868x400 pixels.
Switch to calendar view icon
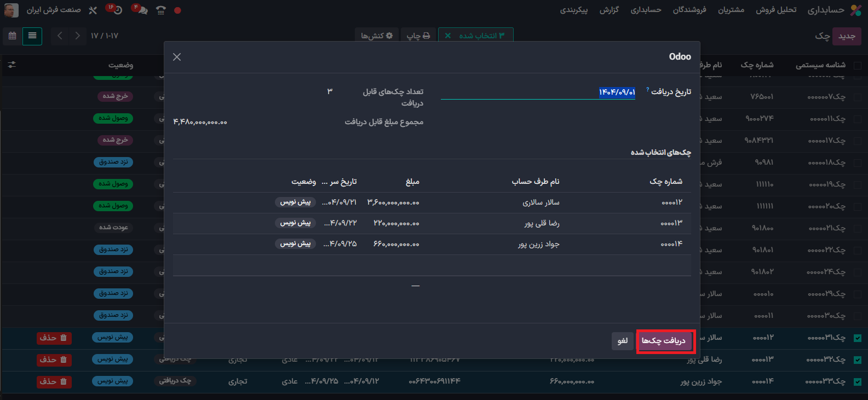[x=12, y=36]
